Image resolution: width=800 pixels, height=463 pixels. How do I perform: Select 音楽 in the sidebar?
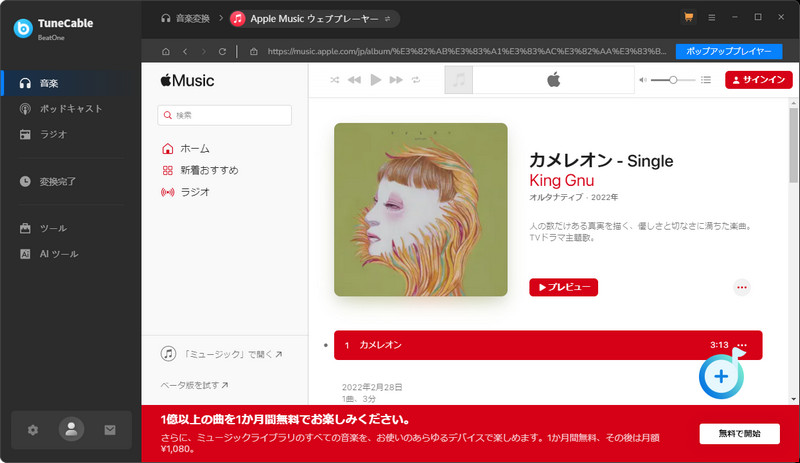[x=71, y=83]
